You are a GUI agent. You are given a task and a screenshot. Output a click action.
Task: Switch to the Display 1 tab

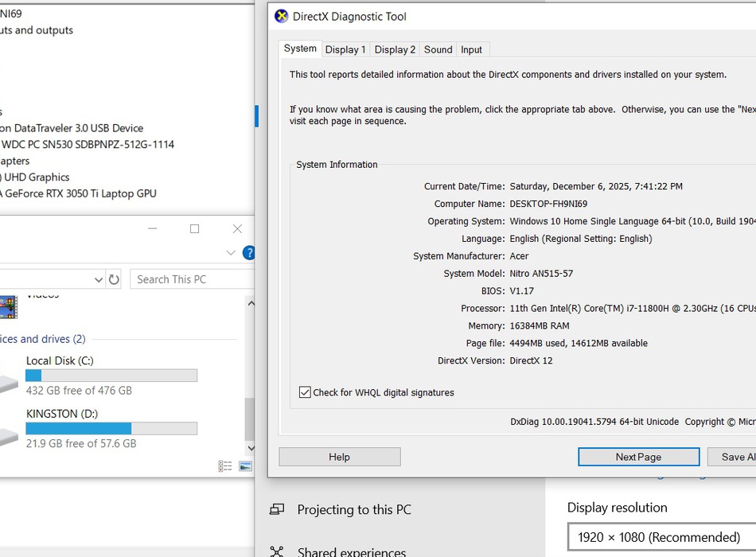pos(346,49)
